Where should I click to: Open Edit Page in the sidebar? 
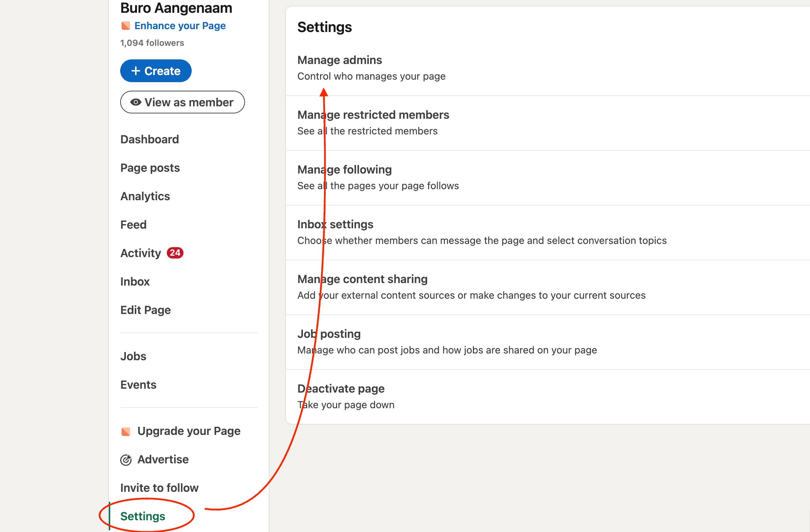(145, 310)
